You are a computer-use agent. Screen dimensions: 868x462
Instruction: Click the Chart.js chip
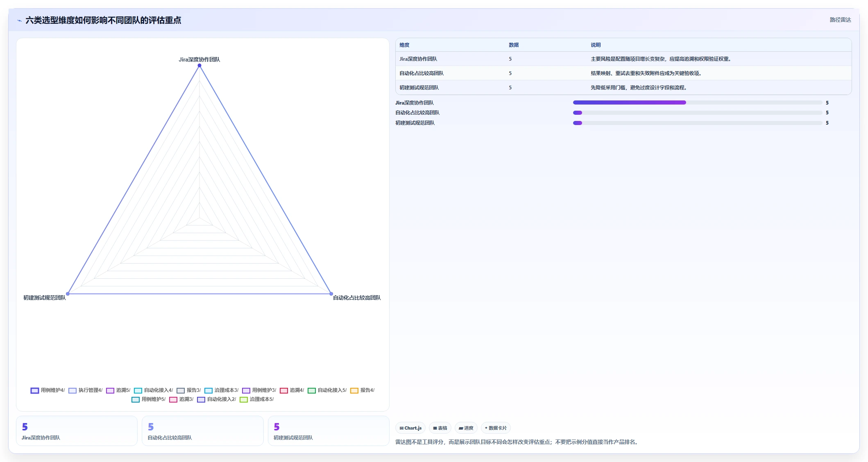(x=410, y=428)
